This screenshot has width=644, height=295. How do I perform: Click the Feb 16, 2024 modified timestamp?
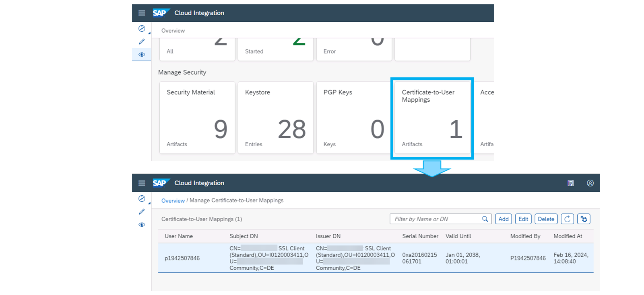571,258
